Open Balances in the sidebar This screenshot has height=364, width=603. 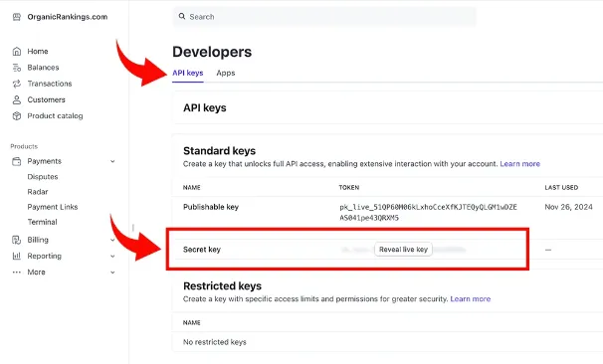coord(43,68)
